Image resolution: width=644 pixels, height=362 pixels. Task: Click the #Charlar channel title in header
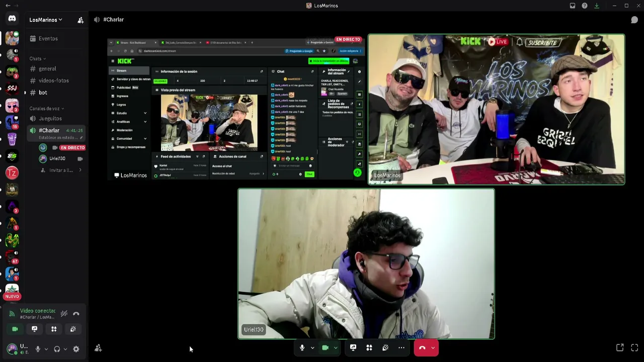pos(113,20)
